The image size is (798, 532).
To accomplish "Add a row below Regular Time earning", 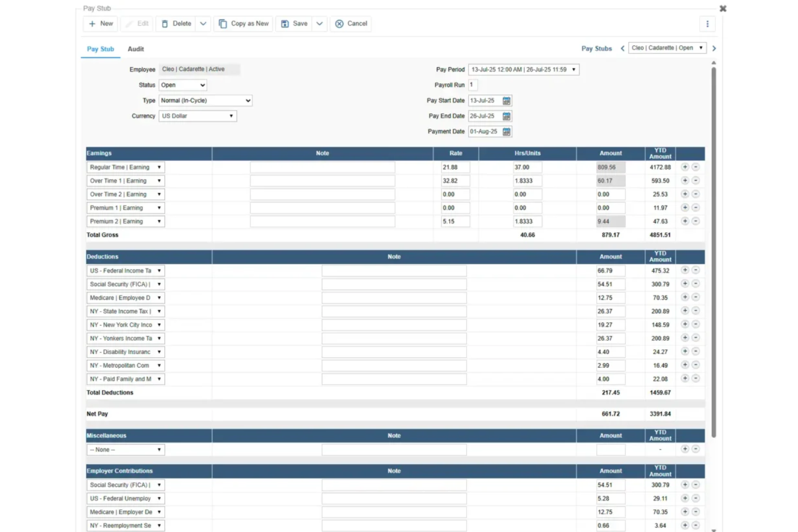I will pyautogui.click(x=684, y=167).
